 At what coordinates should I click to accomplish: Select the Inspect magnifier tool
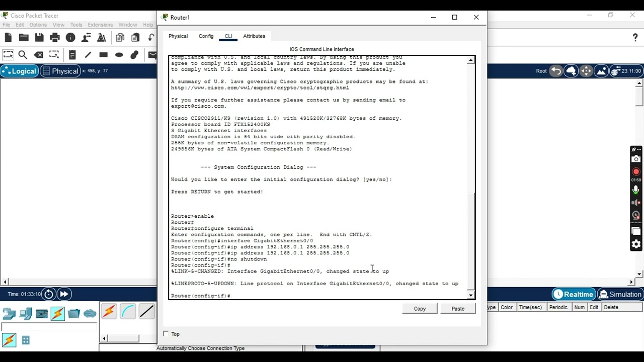[23, 55]
